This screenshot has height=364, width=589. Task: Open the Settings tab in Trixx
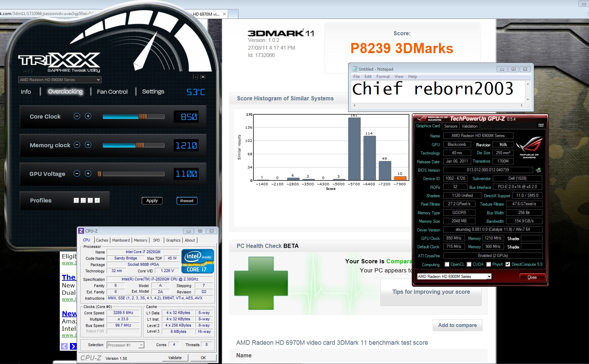point(153,92)
